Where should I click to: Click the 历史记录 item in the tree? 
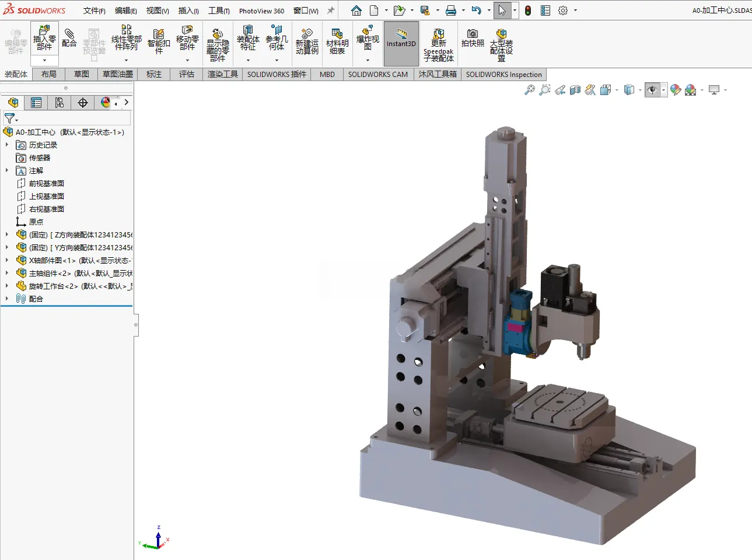(43, 145)
